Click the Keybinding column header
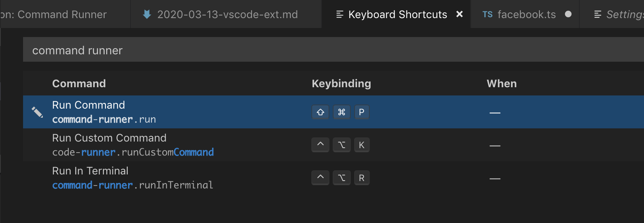 tap(341, 84)
